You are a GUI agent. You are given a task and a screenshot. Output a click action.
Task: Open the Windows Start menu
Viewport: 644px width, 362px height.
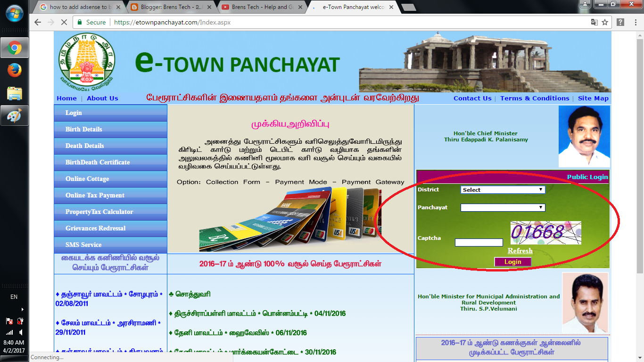[14, 13]
